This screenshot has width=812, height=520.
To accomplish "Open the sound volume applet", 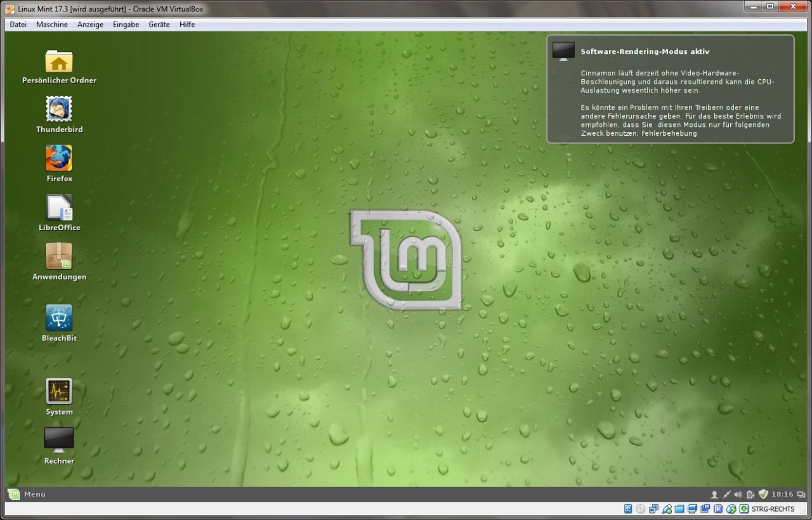I will tap(738, 494).
